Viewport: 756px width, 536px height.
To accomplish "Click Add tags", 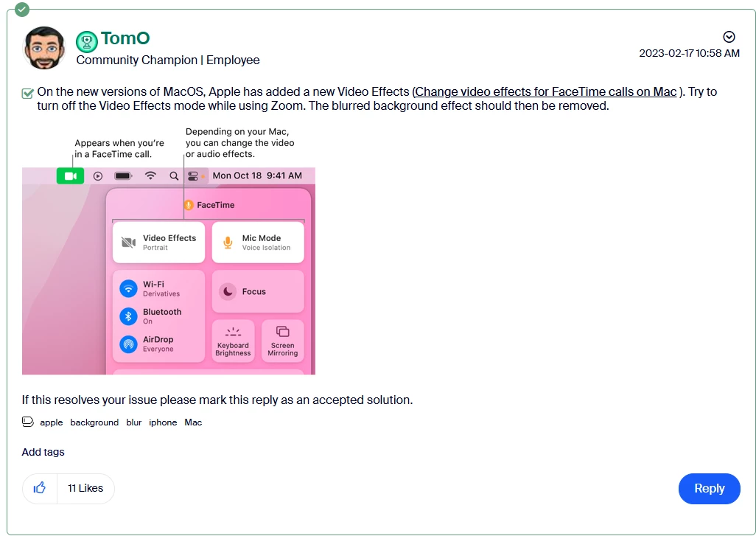I will click(x=43, y=452).
